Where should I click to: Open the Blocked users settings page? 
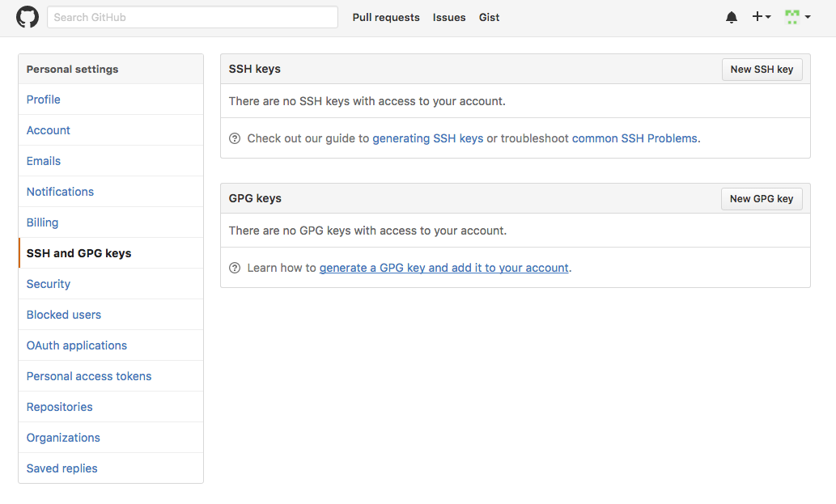[63, 314]
